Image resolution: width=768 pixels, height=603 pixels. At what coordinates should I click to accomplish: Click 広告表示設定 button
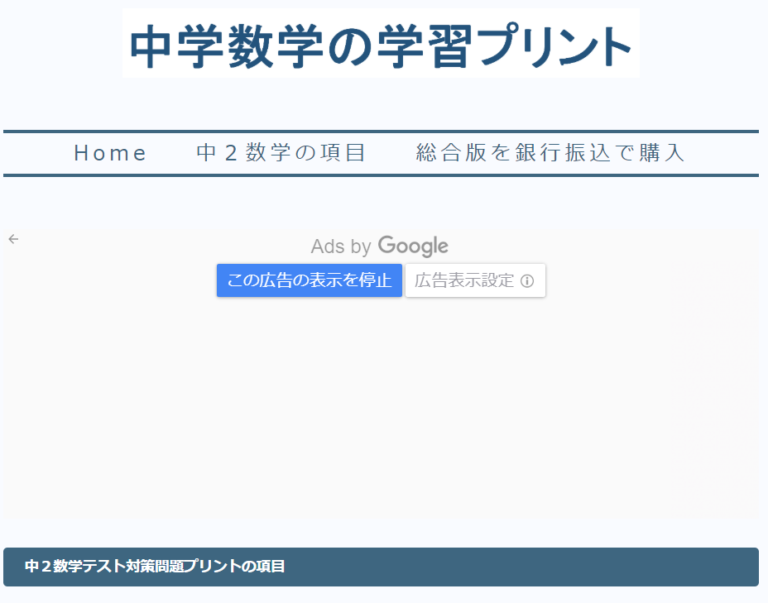click(475, 280)
